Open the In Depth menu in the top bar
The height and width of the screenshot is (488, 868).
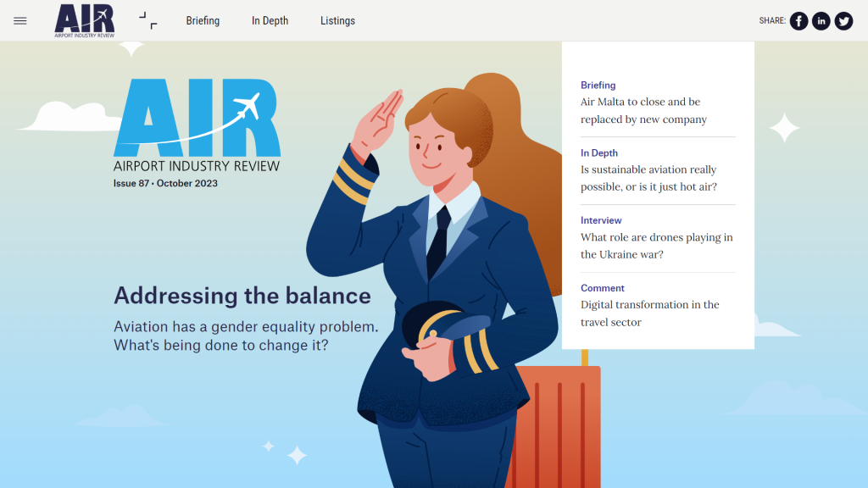pyautogui.click(x=270, y=21)
